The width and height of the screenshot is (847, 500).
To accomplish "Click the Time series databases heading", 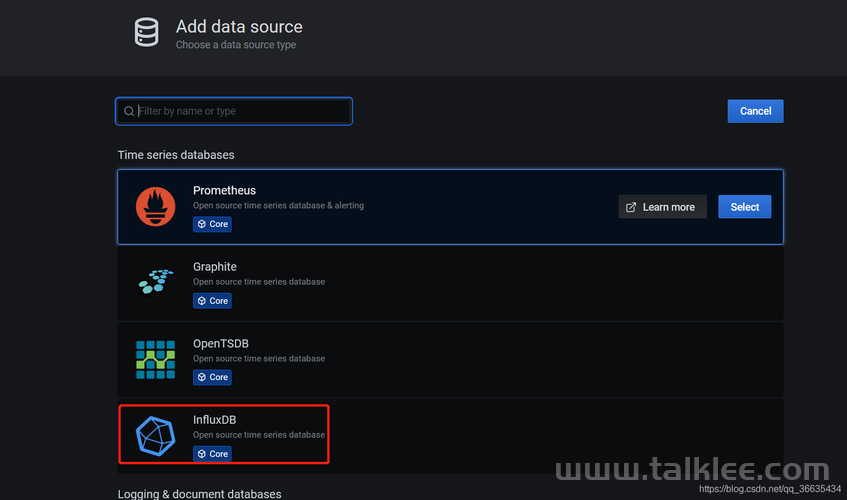I will click(x=176, y=155).
